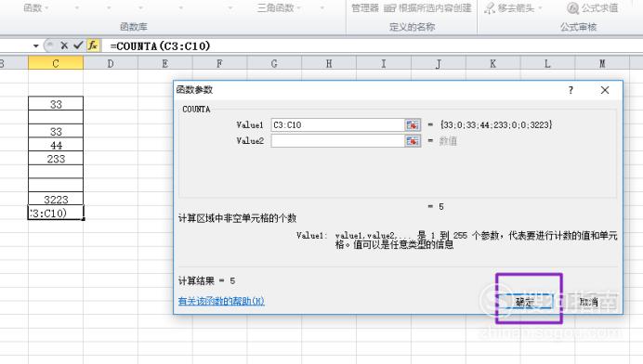Image resolution: width=643 pixels, height=364 pixels.
Task: Select column I header
Action: (x=384, y=63)
